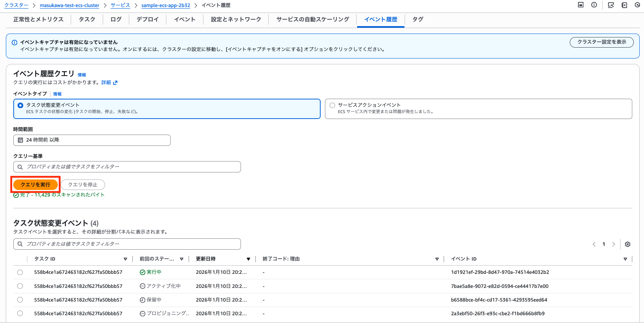Click event ID b6588bce-bf4c-cd17-5361-4293595eed64
The height and width of the screenshot is (323, 644).
pos(499,300)
